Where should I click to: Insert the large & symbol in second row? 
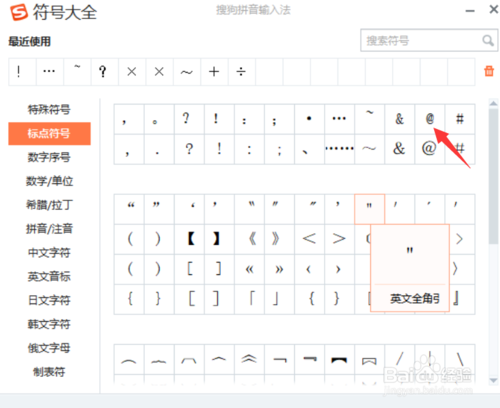[x=399, y=149]
